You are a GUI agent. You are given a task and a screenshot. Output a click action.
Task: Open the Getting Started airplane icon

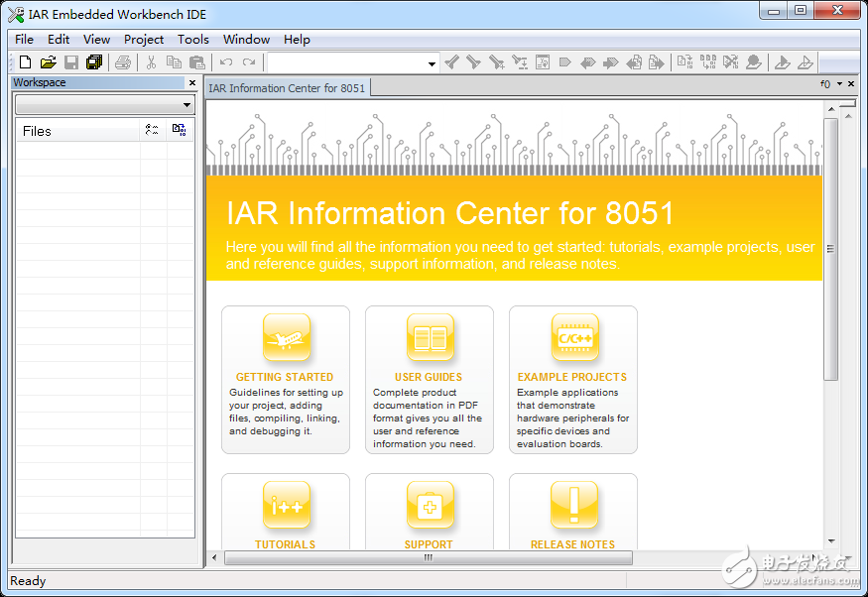[x=286, y=338]
